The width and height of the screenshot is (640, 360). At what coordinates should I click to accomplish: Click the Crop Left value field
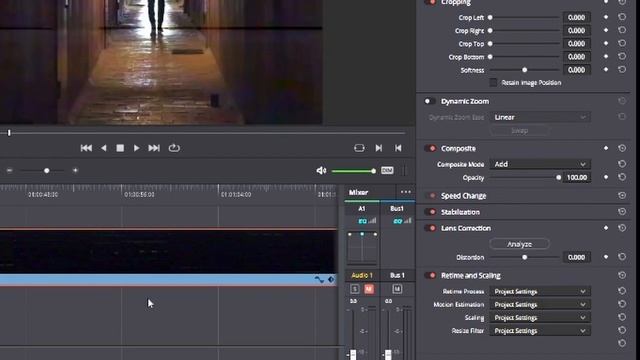tap(576, 17)
